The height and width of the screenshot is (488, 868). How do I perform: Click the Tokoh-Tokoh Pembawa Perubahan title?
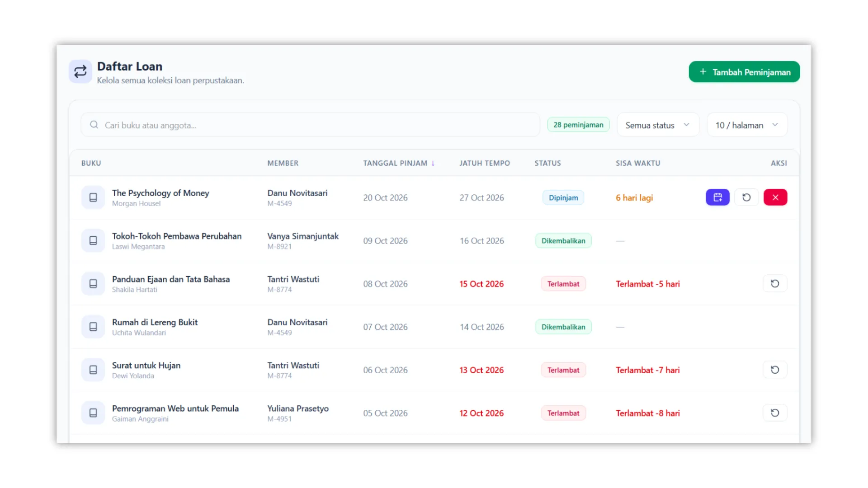pyautogui.click(x=177, y=236)
